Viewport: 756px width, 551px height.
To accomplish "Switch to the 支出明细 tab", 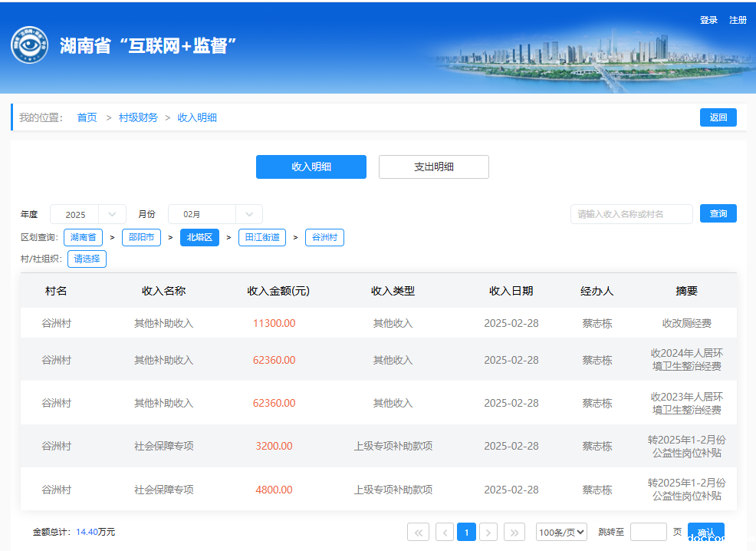I will 434,167.
